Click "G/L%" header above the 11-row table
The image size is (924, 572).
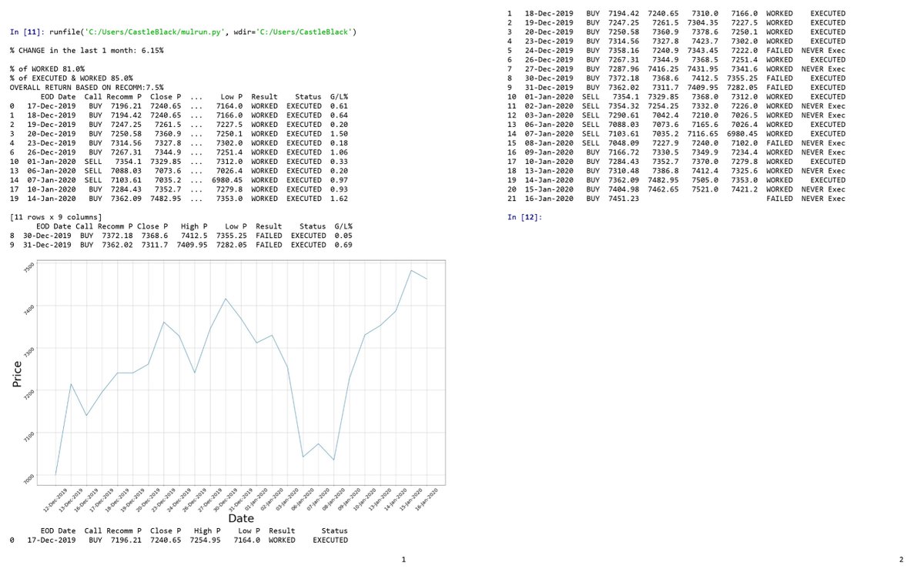coord(338,96)
